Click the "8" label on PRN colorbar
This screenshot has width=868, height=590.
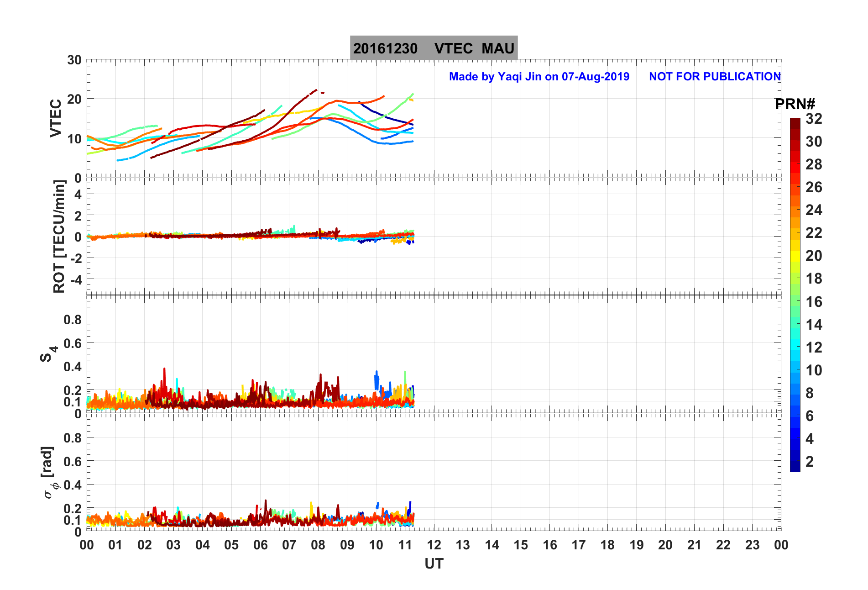tap(810, 393)
